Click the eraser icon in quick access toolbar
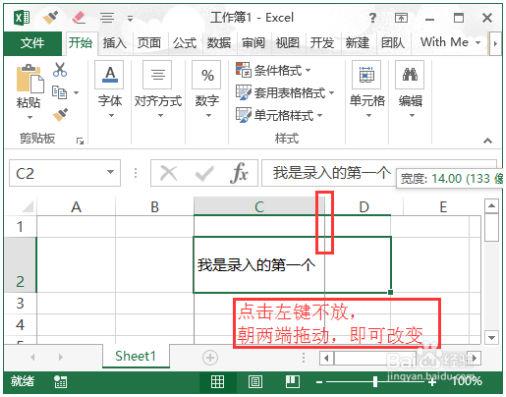Screen dimensions: 506x397 pos(79,17)
